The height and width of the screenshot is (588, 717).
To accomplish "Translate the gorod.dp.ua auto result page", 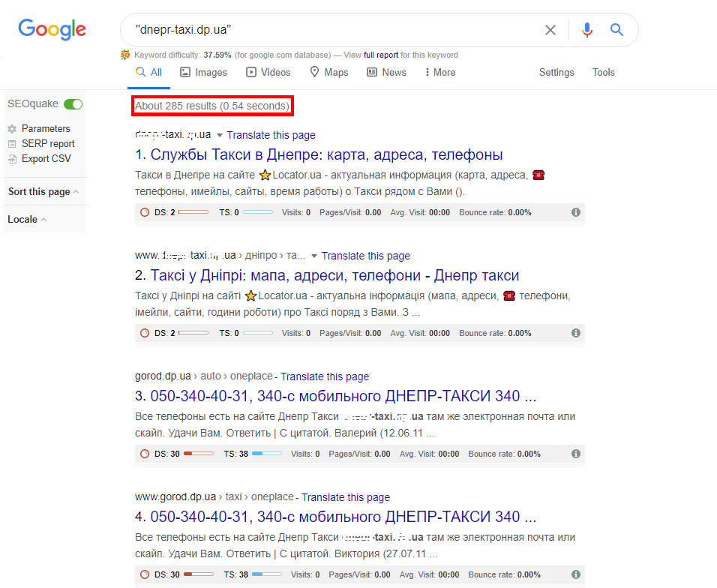I will pyautogui.click(x=325, y=376).
